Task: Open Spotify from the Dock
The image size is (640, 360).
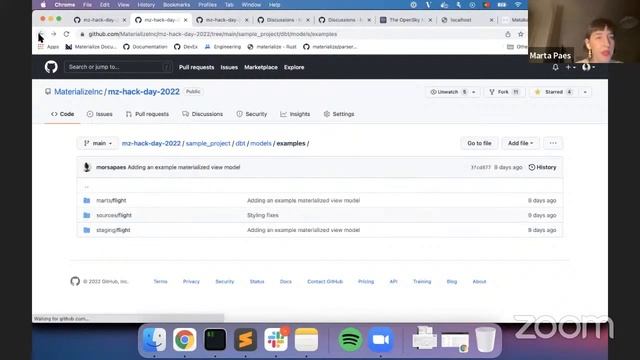Action: (350, 340)
